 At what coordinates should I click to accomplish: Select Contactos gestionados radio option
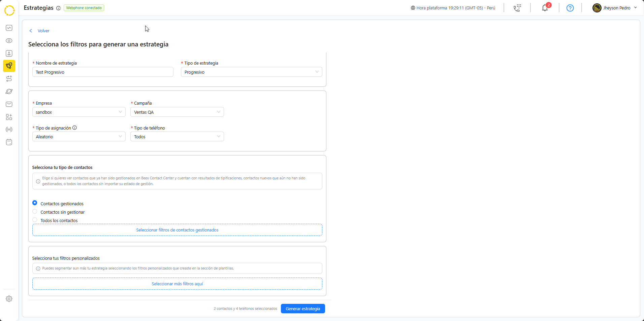coord(35,203)
